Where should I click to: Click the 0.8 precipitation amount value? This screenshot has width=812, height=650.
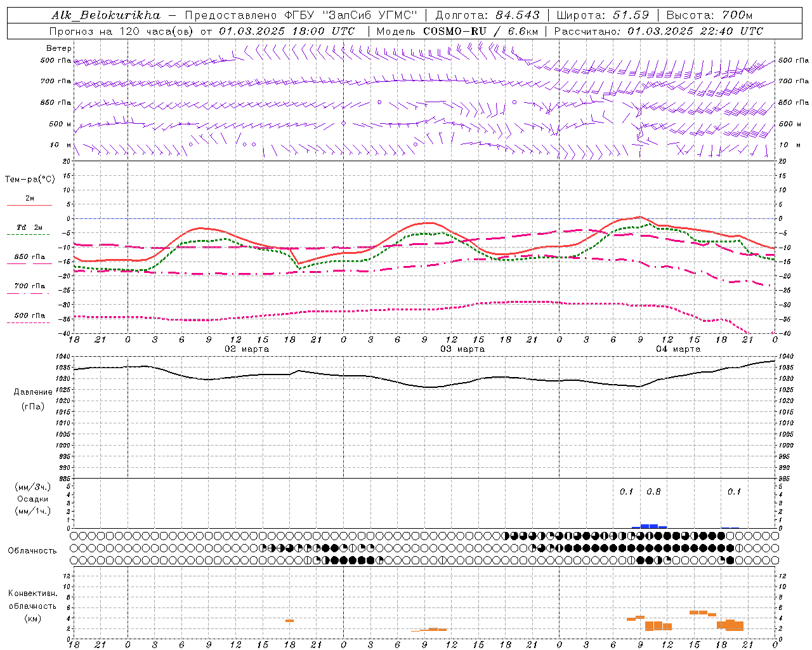pyautogui.click(x=653, y=492)
